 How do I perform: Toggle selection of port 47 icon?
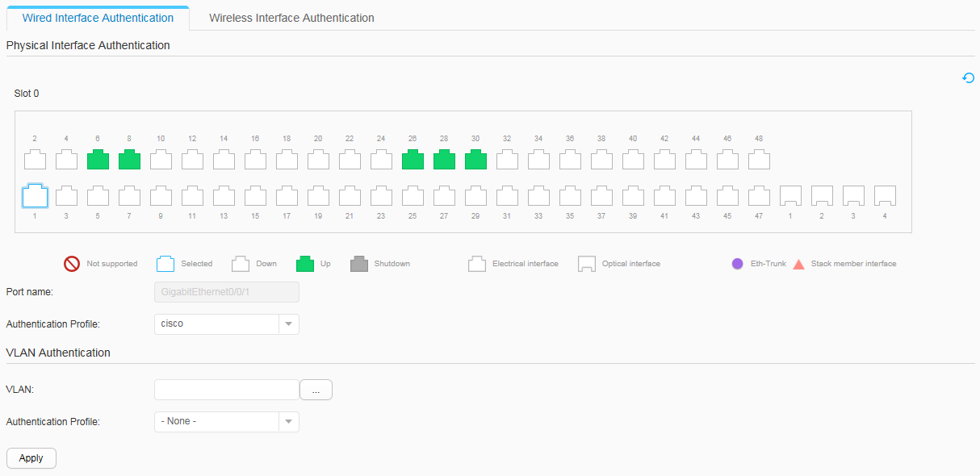(759, 195)
